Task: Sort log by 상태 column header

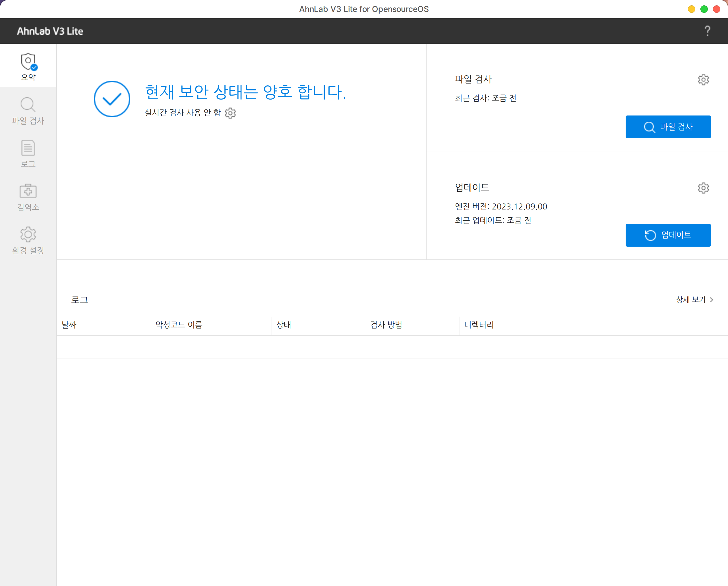Action: pyautogui.click(x=319, y=325)
